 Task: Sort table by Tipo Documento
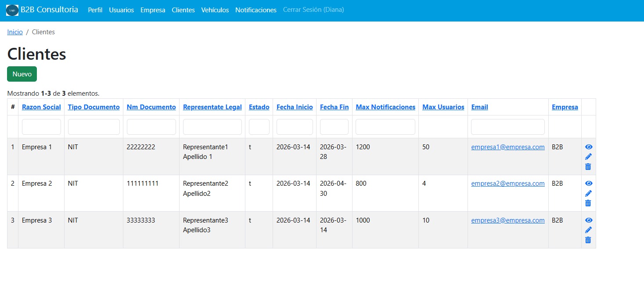[94, 107]
